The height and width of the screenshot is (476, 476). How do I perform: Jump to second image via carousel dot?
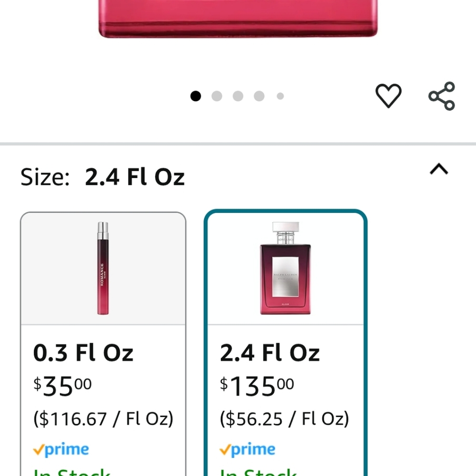click(217, 96)
